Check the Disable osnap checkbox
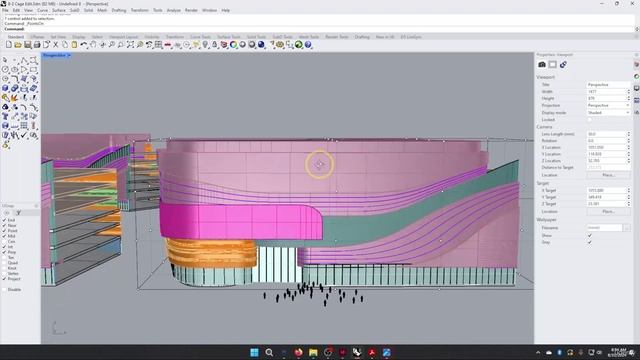640x360 pixels. (4, 289)
